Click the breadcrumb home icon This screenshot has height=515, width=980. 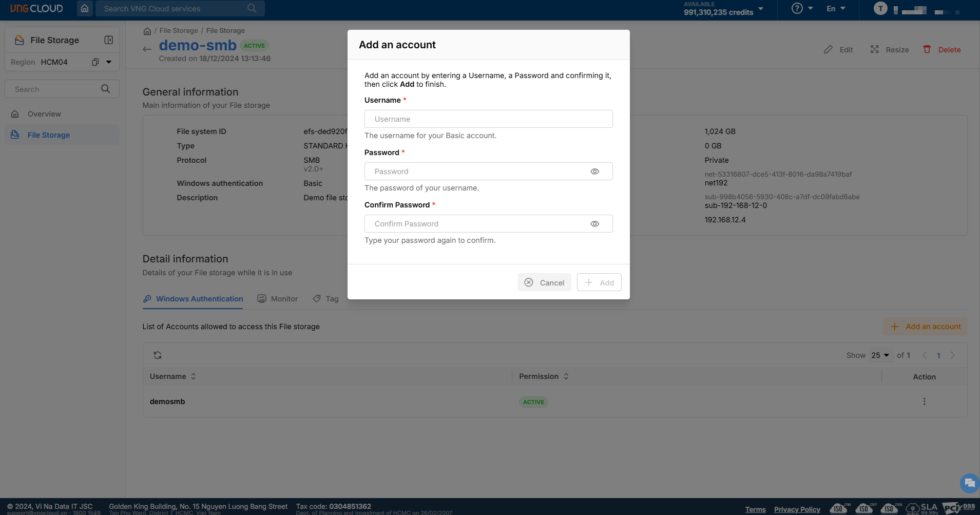(x=147, y=31)
